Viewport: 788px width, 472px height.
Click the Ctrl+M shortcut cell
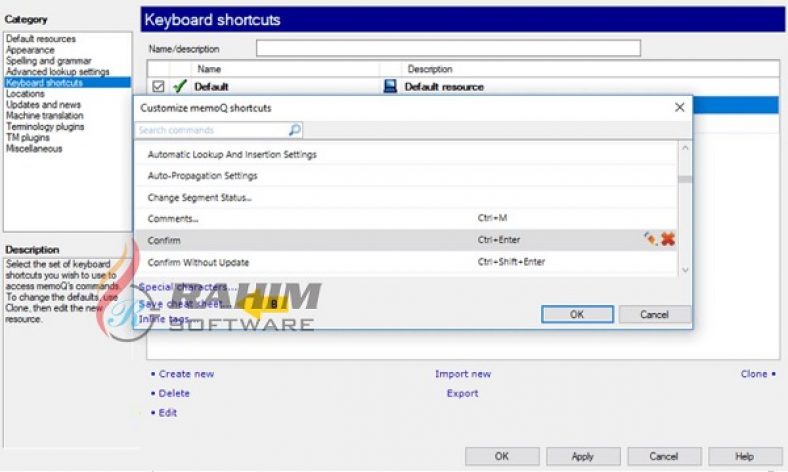[492, 218]
